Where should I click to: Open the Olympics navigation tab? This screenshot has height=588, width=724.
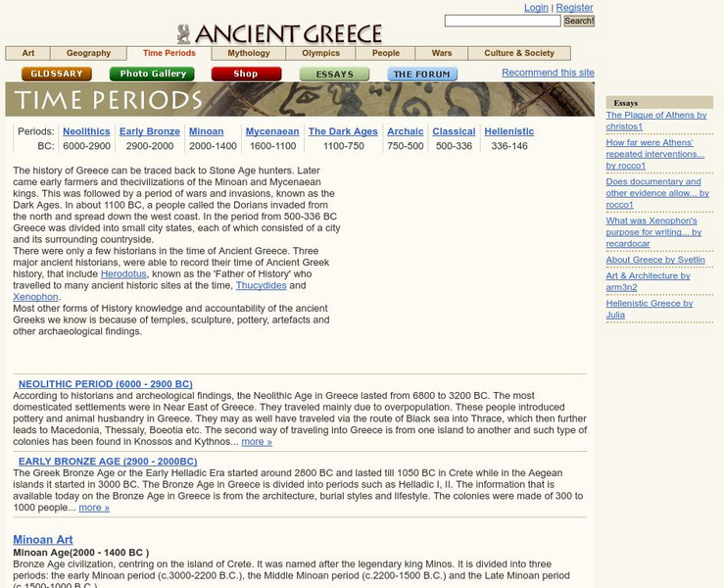click(321, 53)
